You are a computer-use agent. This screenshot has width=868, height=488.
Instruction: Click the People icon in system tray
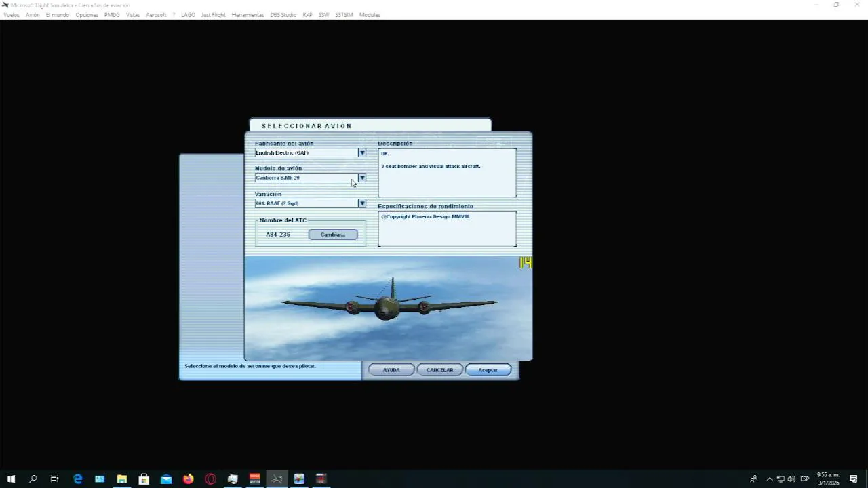tap(753, 479)
